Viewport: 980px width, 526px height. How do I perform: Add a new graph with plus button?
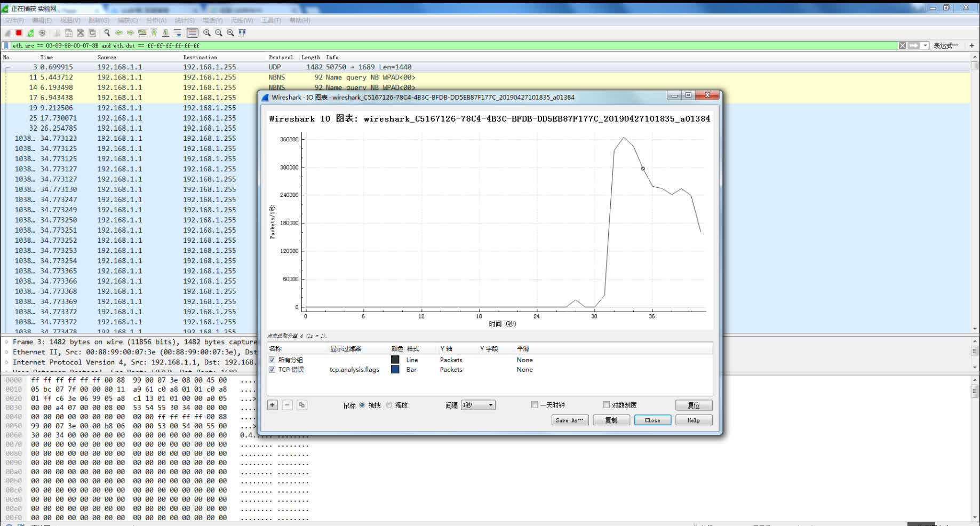[273, 405]
